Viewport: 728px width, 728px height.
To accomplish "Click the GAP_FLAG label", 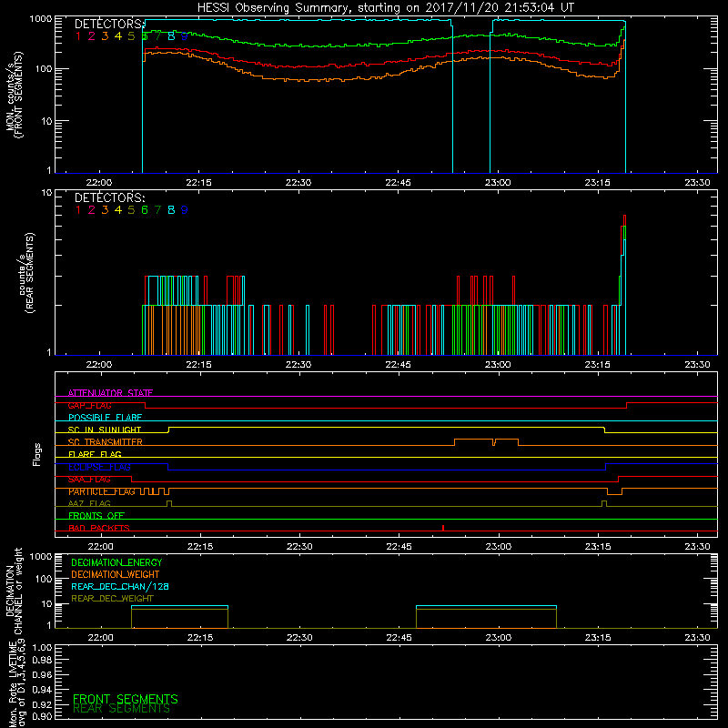I will coord(89,405).
